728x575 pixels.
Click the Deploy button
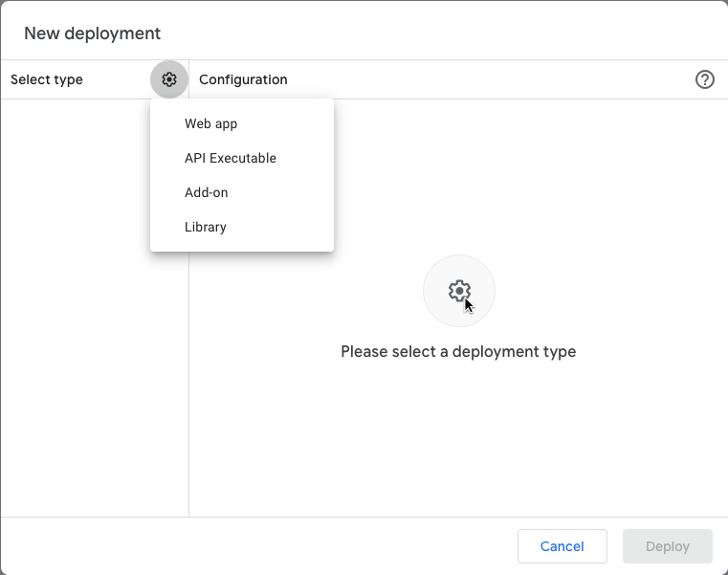(667, 546)
